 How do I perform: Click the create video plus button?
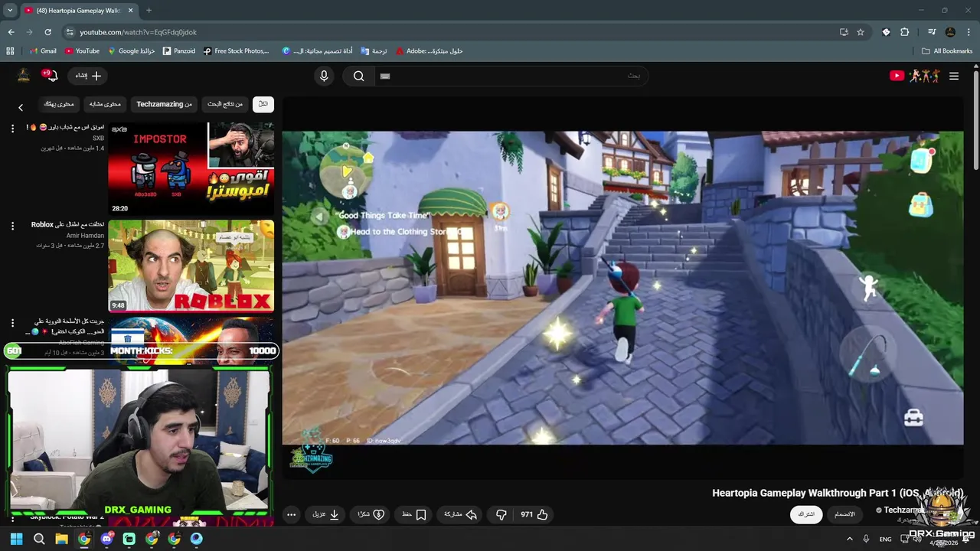pos(88,76)
